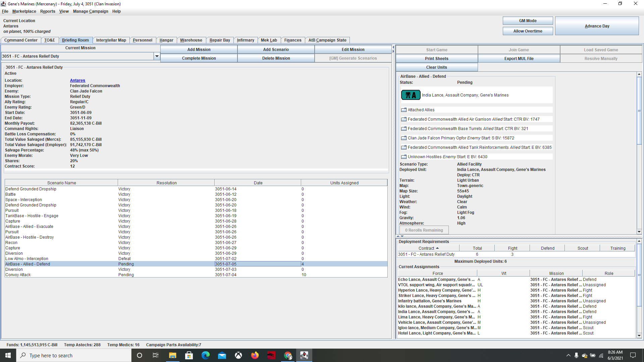Click scroll-up arrow of the scenario details scrollbar
Screen dimensions: 644x362
(639, 74)
